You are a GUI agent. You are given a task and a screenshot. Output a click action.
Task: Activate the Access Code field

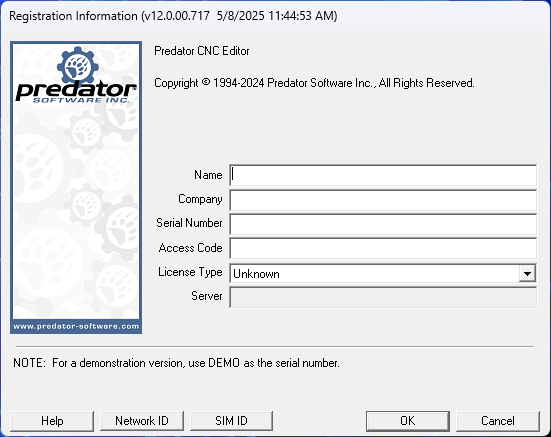click(383, 248)
